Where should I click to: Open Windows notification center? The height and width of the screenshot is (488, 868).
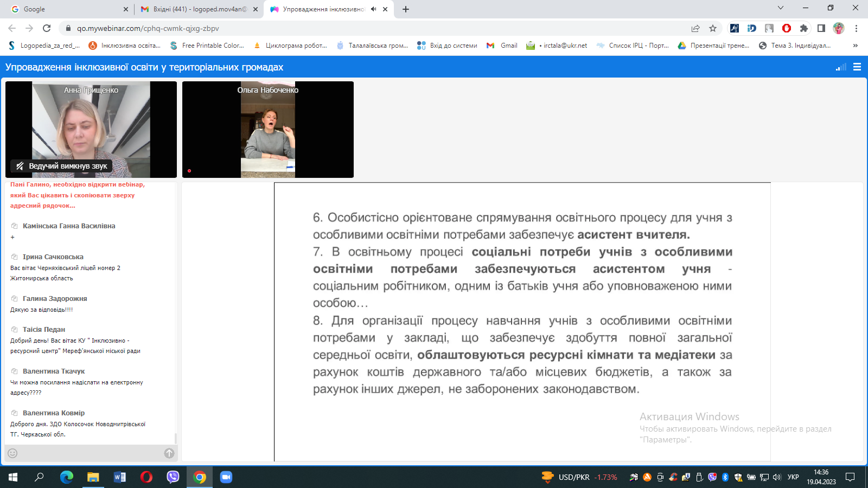coord(850,477)
